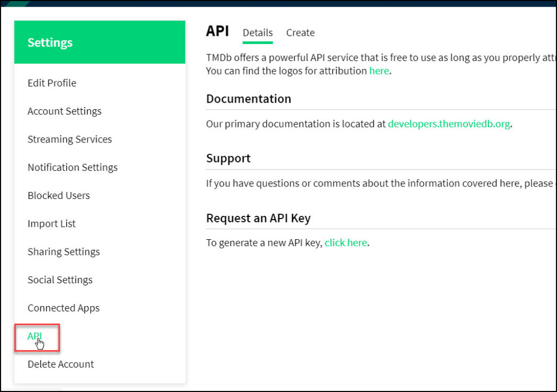Screen dimensions: 557x392
Task: Click 'click here' to generate an API key
Action: [345, 242]
